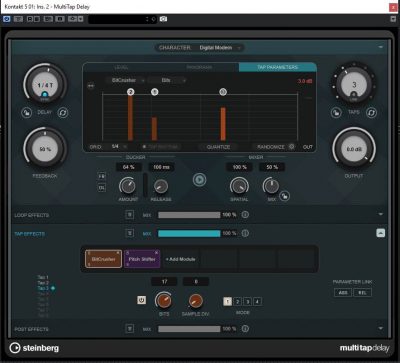This screenshot has width=400, height=363.
Task: Select Tap 1 in the tap list
Action: pyautogui.click(x=43, y=277)
